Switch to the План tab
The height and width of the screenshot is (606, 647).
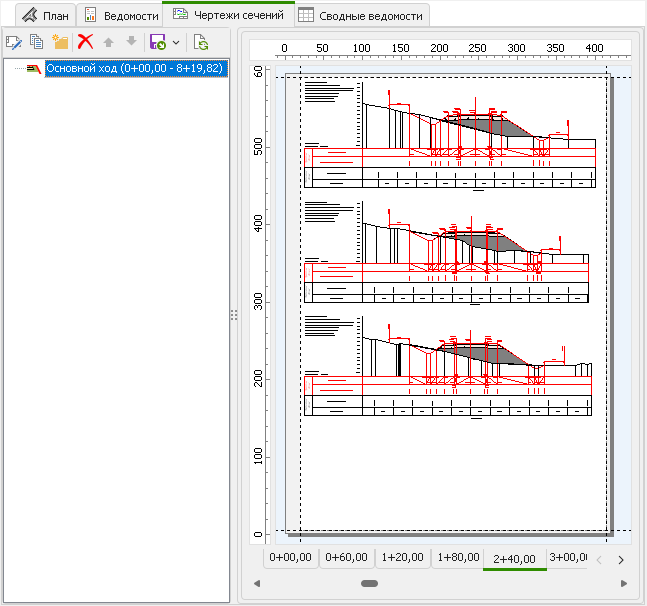point(45,16)
